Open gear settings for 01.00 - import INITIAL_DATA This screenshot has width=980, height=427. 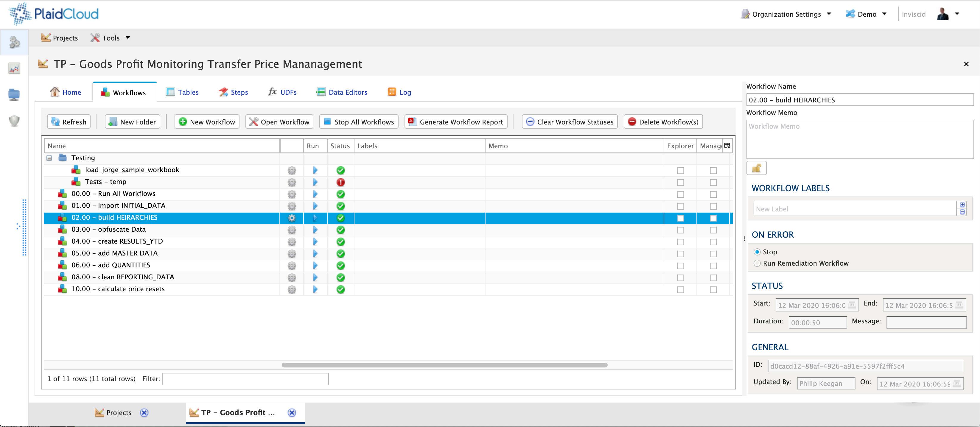292,206
